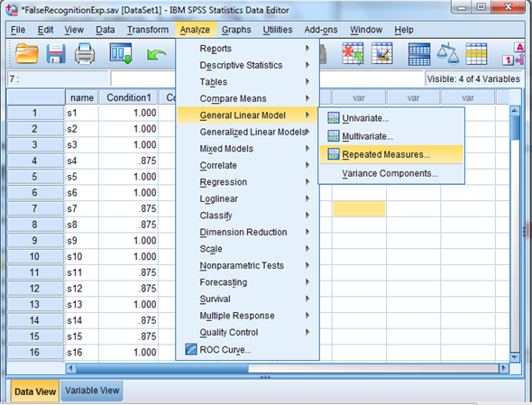The height and width of the screenshot is (405, 532).
Task: Switch to the Variable View tab
Action: pos(92,391)
